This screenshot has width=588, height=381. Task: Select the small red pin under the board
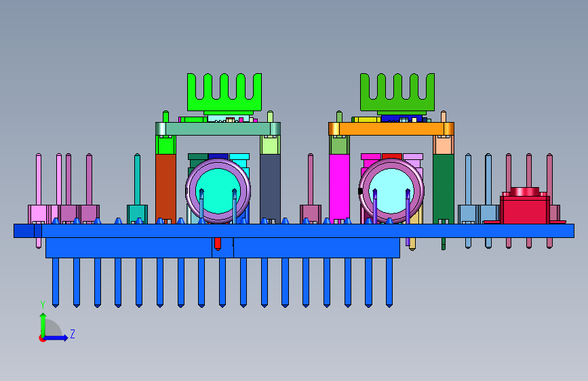[218, 244]
